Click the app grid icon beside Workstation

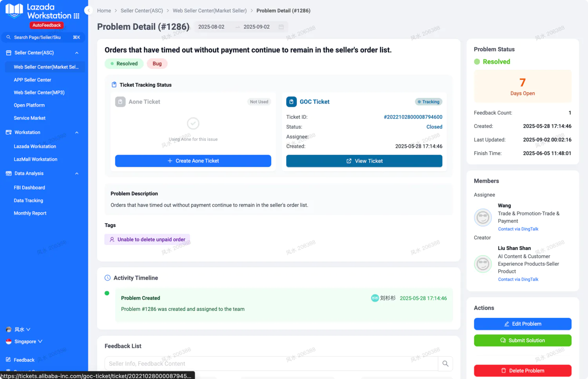tap(76, 16)
